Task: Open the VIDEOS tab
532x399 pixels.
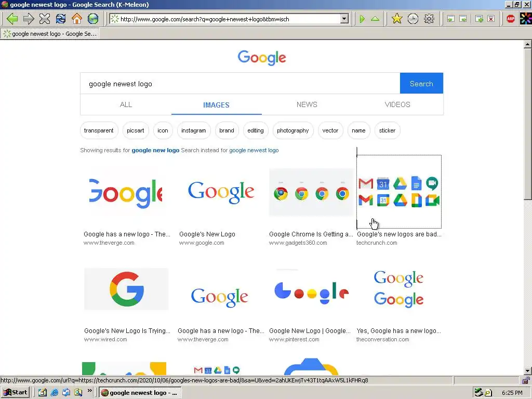Action: 397,104
